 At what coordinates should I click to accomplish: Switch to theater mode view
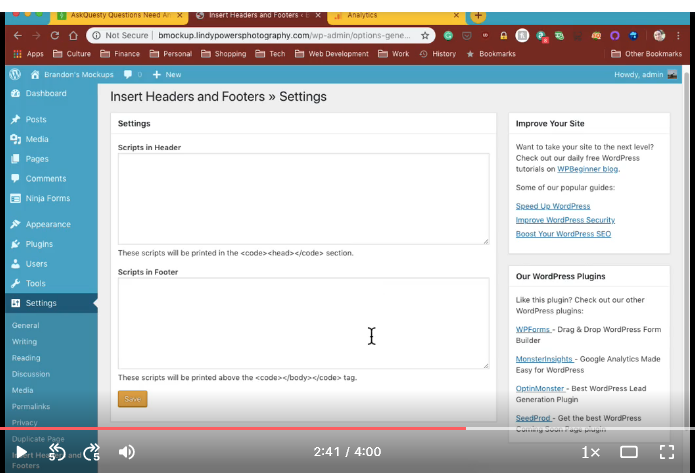pyautogui.click(x=629, y=452)
